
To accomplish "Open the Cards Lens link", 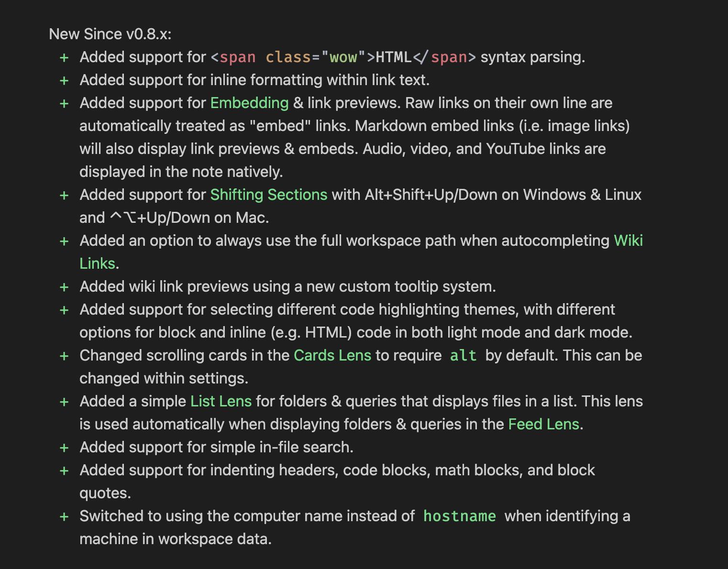I will [332, 355].
